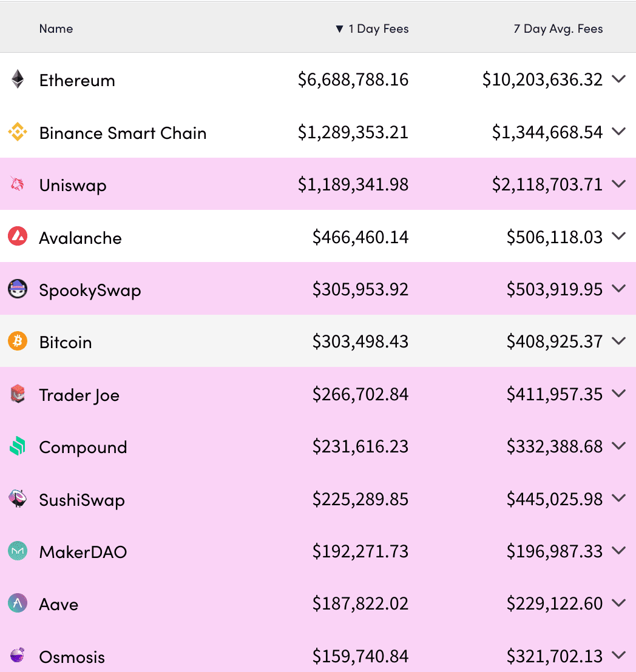Expand the Uniswap row details chevron
Image resolution: width=636 pixels, height=672 pixels.
coord(619,184)
